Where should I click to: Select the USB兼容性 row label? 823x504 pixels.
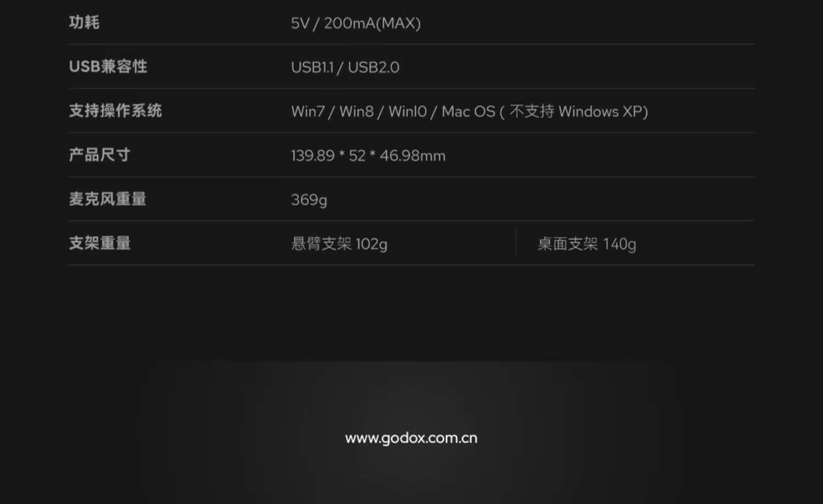pos(108,66)
